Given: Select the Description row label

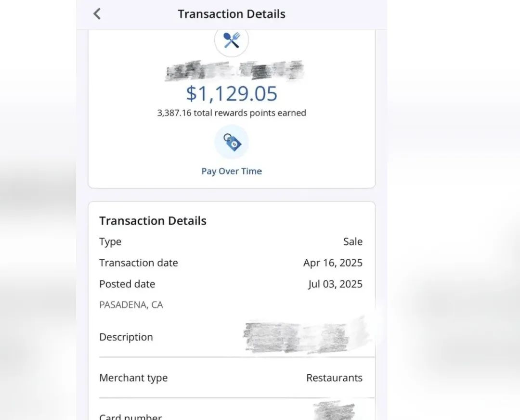Looking at the screenshot, I should pyautogui.click(x=126, y=337).
